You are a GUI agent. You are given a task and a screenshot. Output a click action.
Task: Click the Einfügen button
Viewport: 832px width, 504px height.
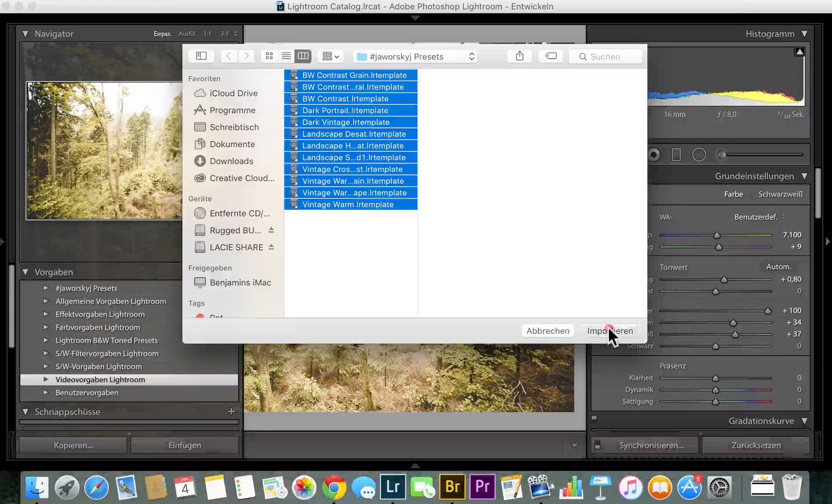point(185,445)
